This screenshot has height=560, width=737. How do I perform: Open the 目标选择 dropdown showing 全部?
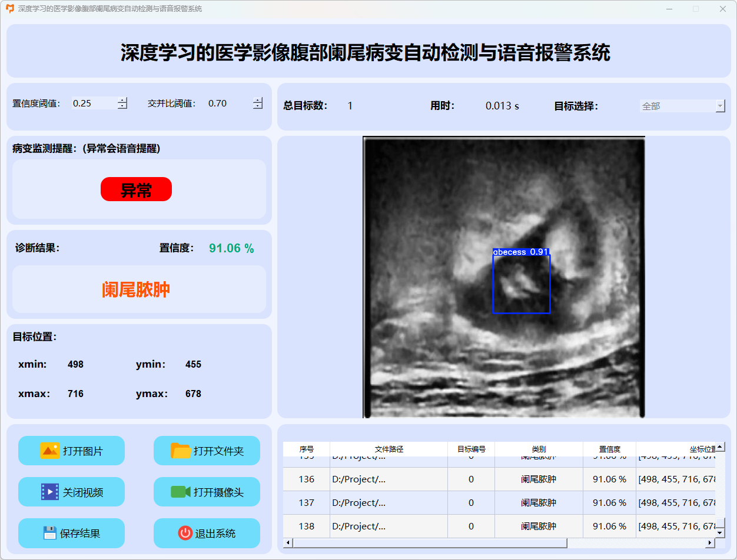(682, 106)
